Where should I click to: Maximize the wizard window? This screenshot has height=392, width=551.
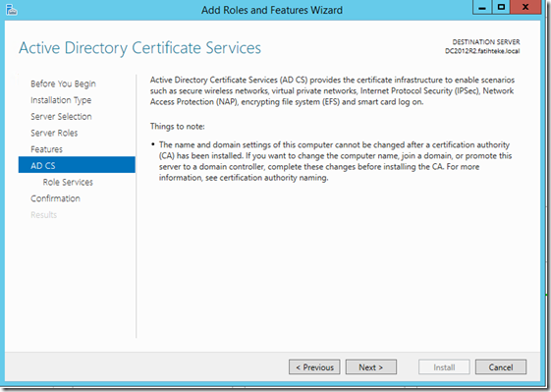coord(501,7)
